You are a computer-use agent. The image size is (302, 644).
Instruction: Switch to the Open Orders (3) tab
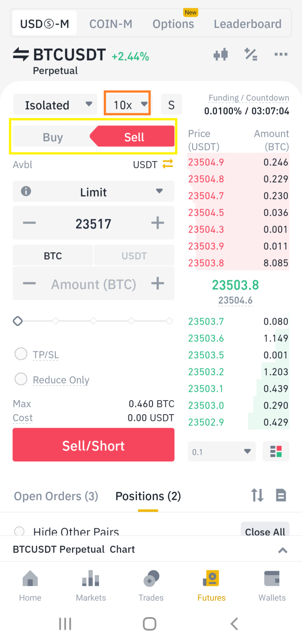tap(56, 496)
